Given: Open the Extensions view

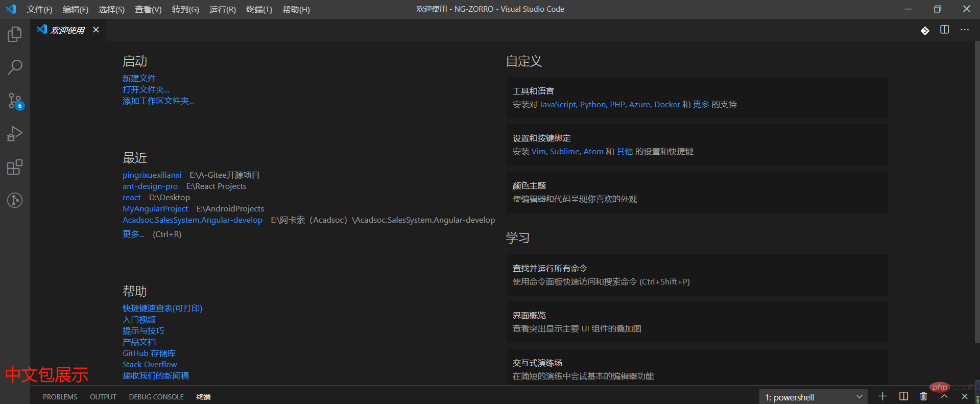Looking at the screenshot, I should [15, 167].
